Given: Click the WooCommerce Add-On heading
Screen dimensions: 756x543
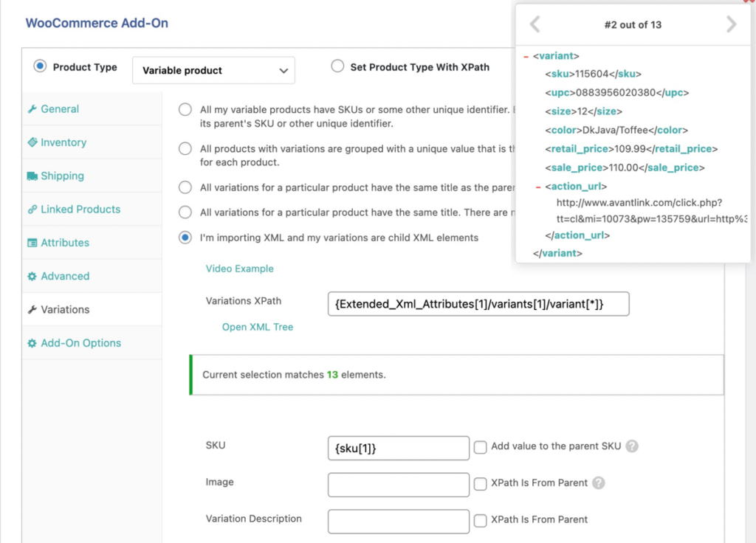Looking at the screenshot, I should tap(97, 23).
